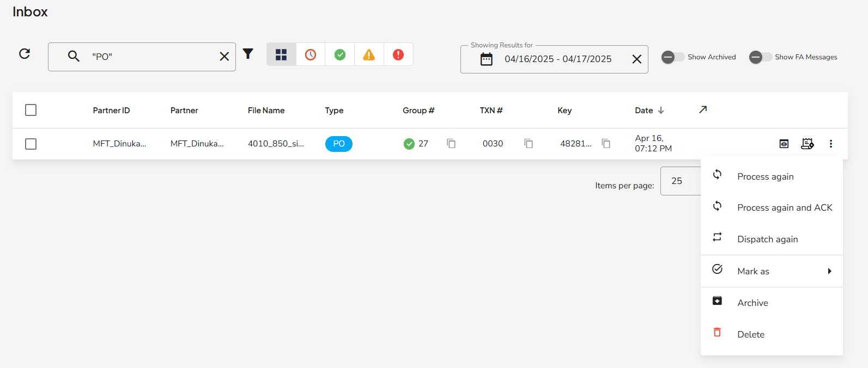Click the Apr 16, 07:12 PM date cell
Viewport: 868px width, 368px height.
653,143
